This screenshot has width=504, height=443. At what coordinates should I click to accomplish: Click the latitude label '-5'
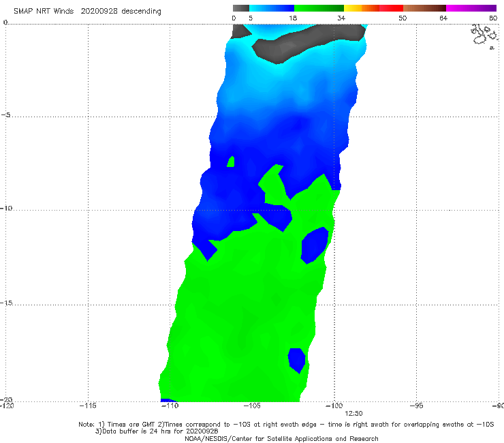click(6, 115)
